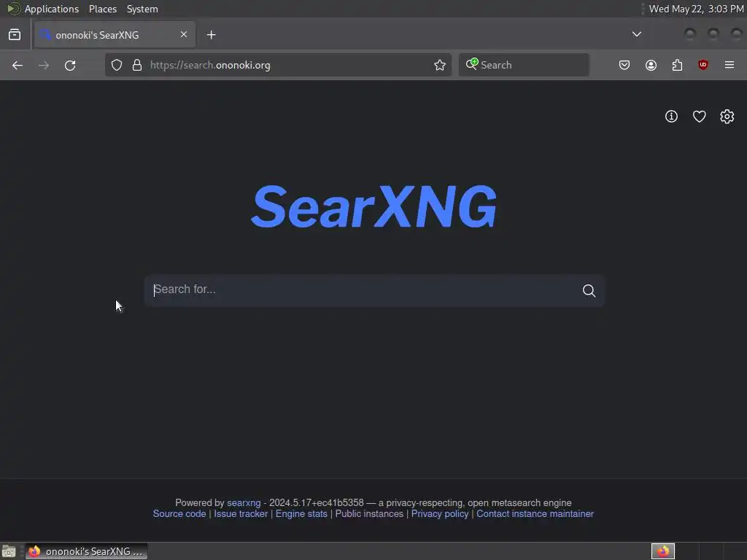Click the Firefox workspace switcher thumbnail
This screenshot has height=560, width=747.
[x=662, y=551]
